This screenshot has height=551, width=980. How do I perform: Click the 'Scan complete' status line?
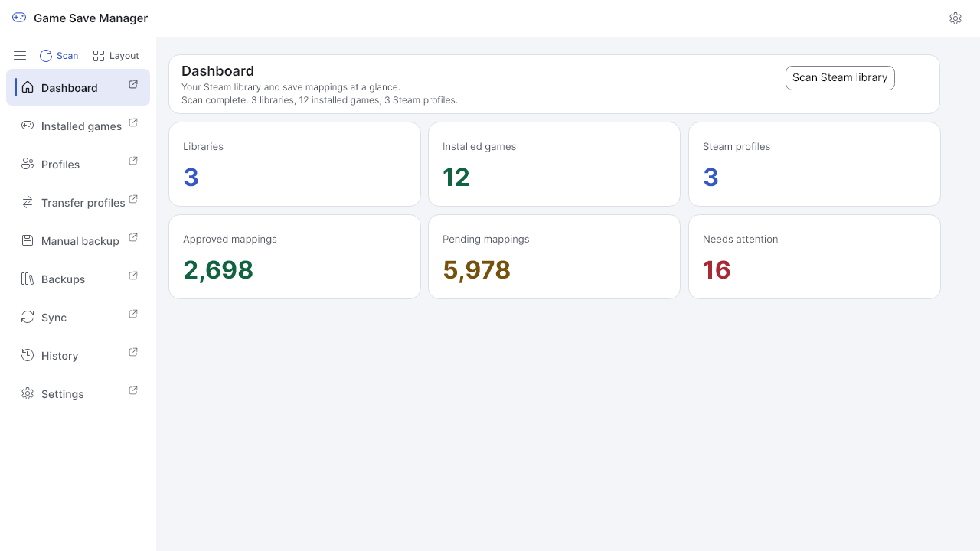pyautogui.click(x=319, y=100)
